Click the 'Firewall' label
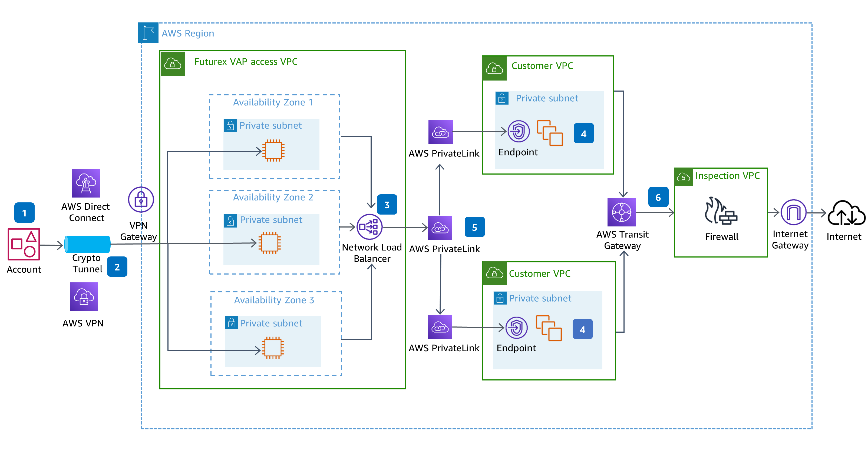Screen dimensions: 868x451 721,237
